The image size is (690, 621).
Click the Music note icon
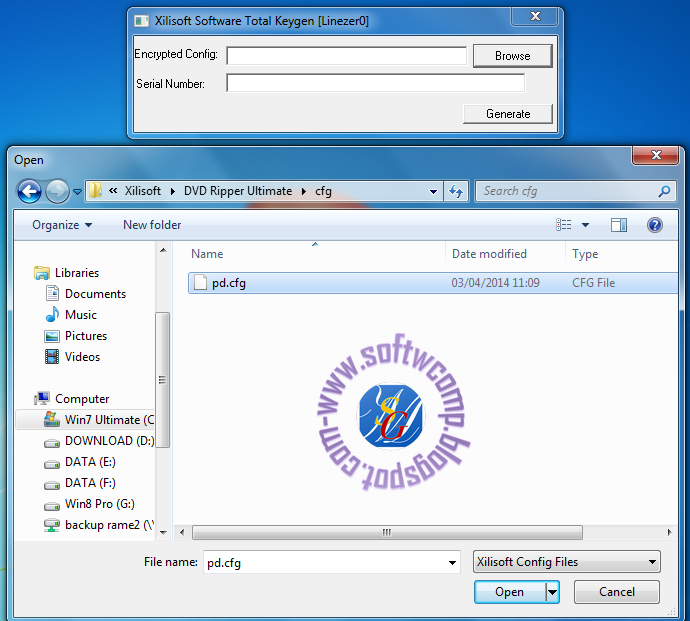[52, 314]
